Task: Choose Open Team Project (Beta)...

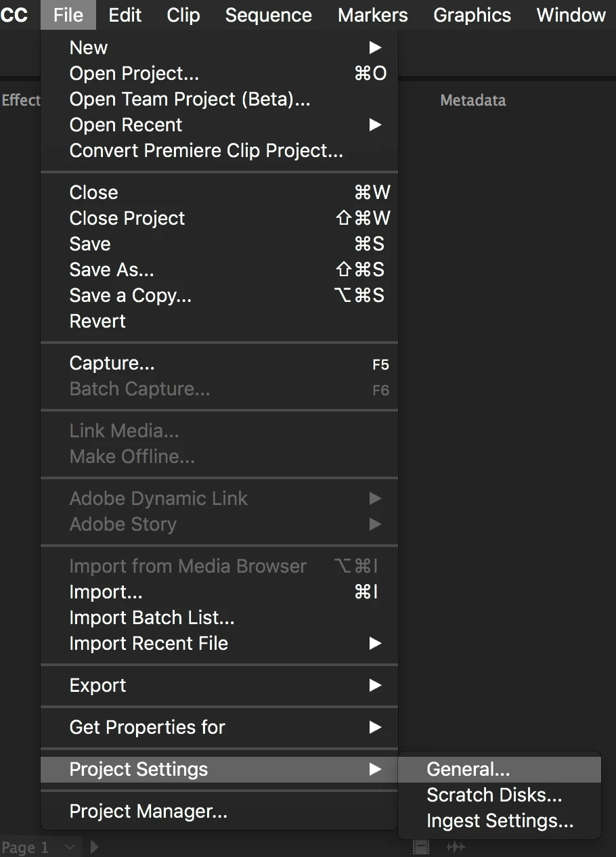Action: click(219, 99)
